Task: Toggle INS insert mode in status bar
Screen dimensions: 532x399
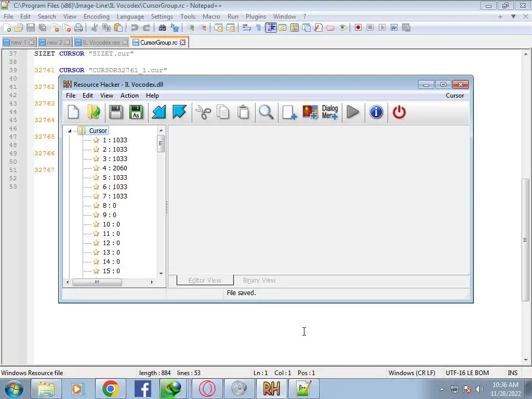Action: [512, 373]
